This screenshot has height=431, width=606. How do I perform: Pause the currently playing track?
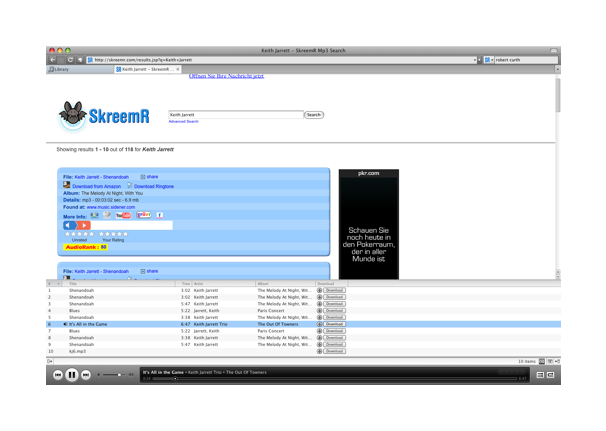72,375
